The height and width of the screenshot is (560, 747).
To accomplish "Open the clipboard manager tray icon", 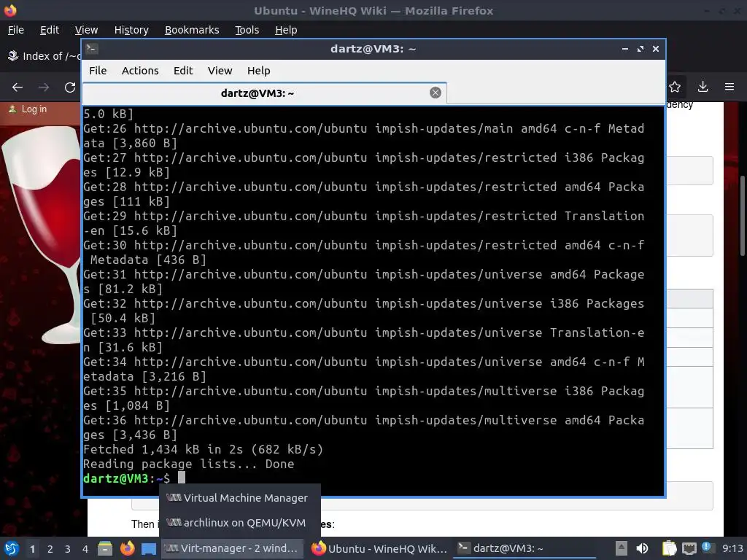I will pos(670,548).
